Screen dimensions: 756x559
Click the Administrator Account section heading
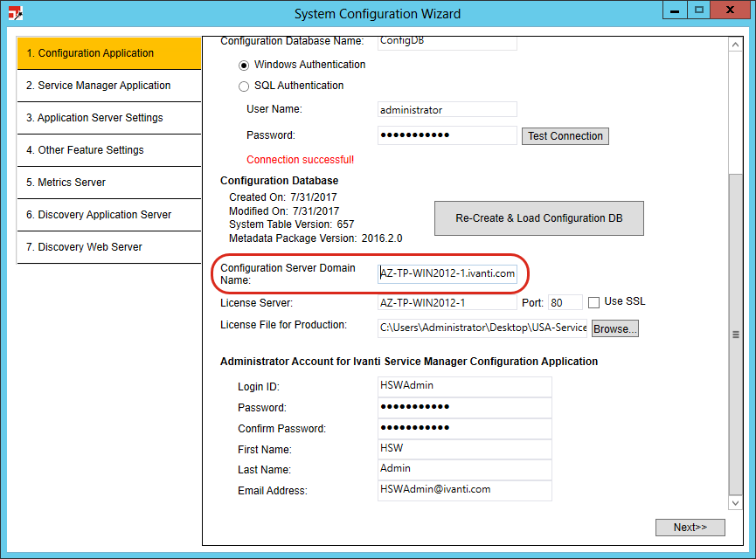pos(409,362)
